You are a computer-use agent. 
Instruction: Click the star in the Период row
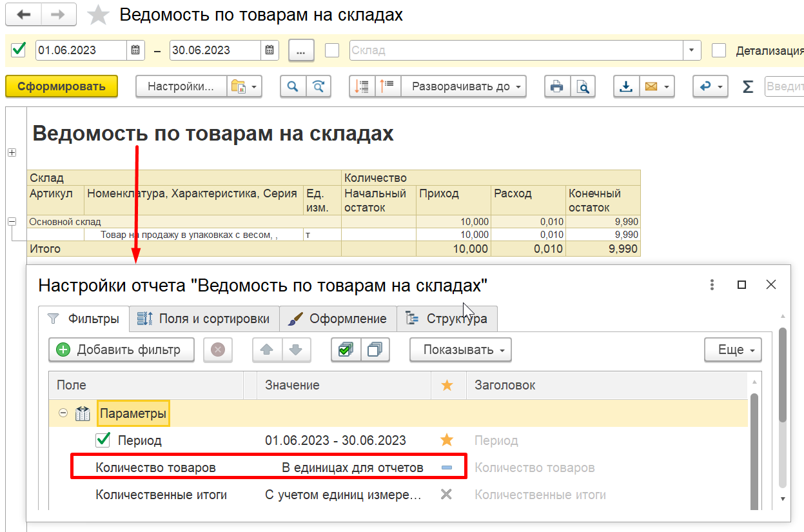[x=447, y=440]
